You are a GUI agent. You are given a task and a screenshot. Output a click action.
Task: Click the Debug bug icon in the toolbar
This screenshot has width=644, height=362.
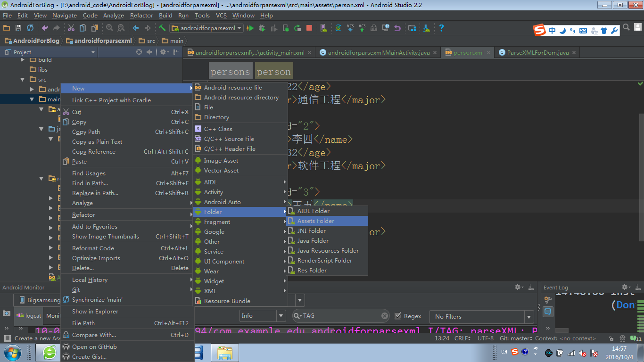point(262,28)
